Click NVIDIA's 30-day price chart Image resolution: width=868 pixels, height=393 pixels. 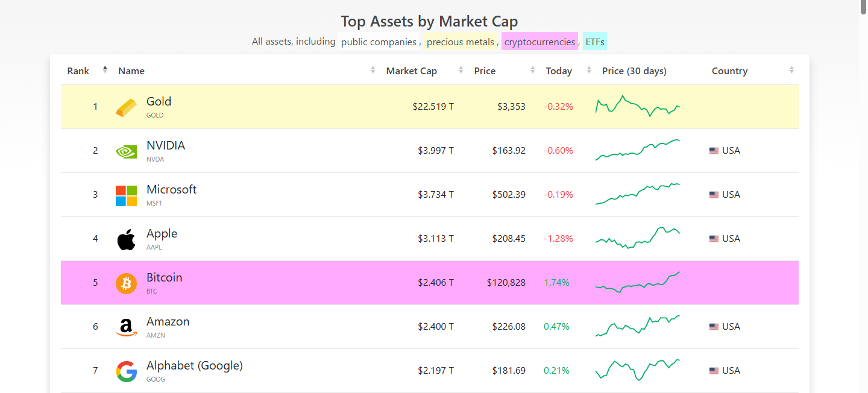pos(638,149)
